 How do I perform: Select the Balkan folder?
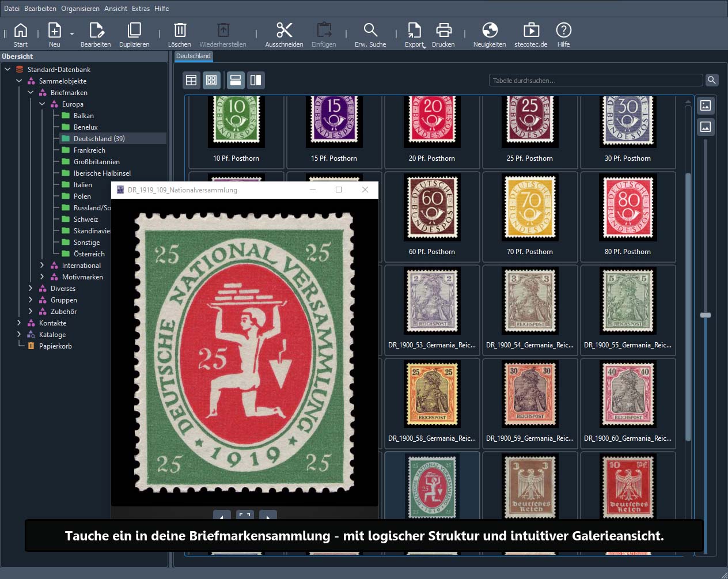click(x=84, y=116)
